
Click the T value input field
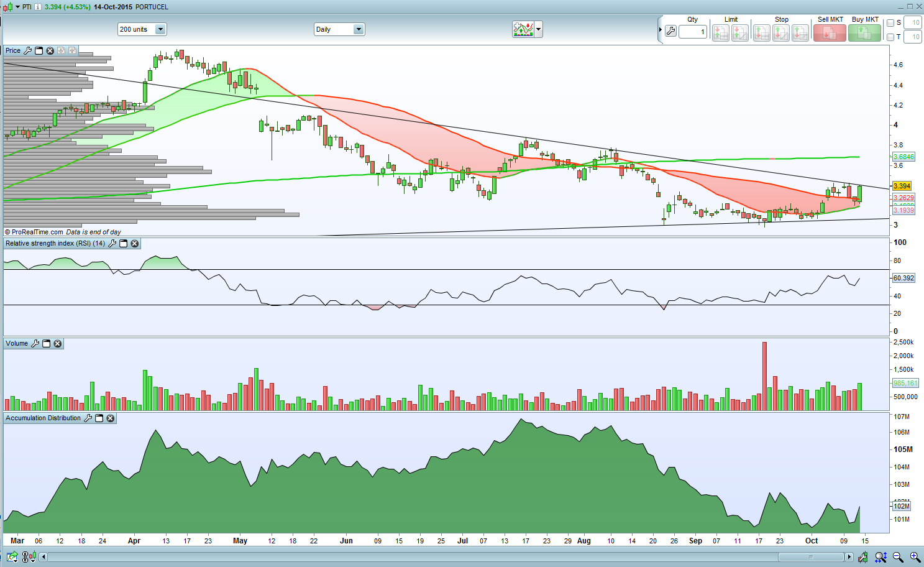(x=913, y=37)
